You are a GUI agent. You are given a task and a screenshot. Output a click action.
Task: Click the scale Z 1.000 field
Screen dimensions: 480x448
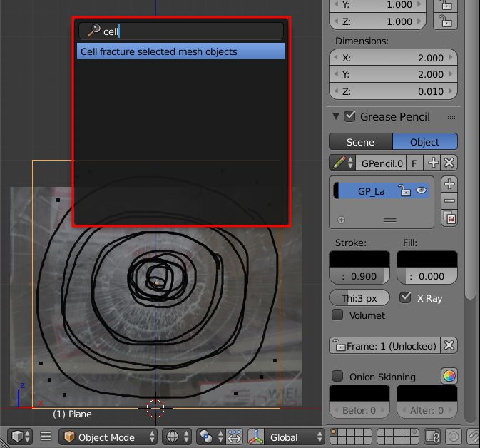coord(377,21)
